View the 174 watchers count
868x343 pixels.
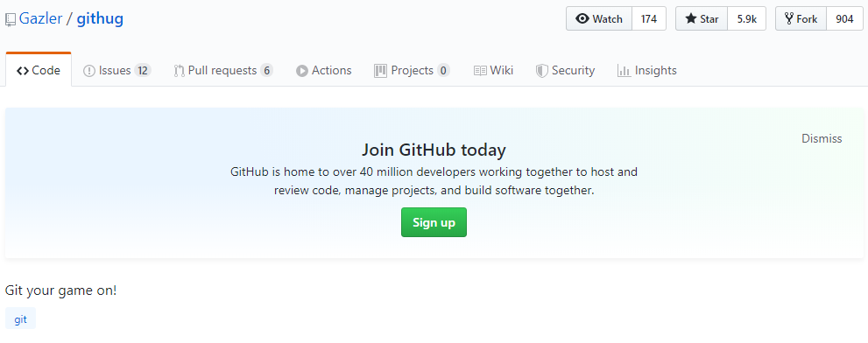click(649, 18)
